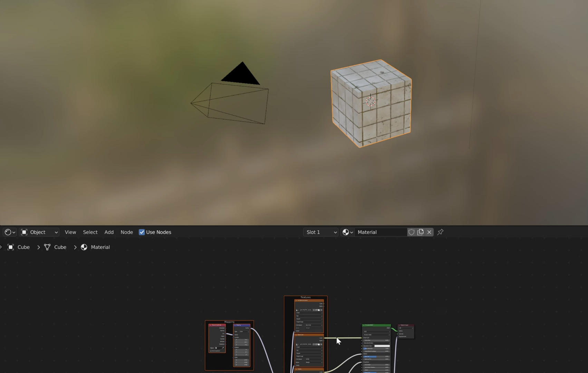Open the editor type selector icon
588x373 pixels.
pos(10,232)
